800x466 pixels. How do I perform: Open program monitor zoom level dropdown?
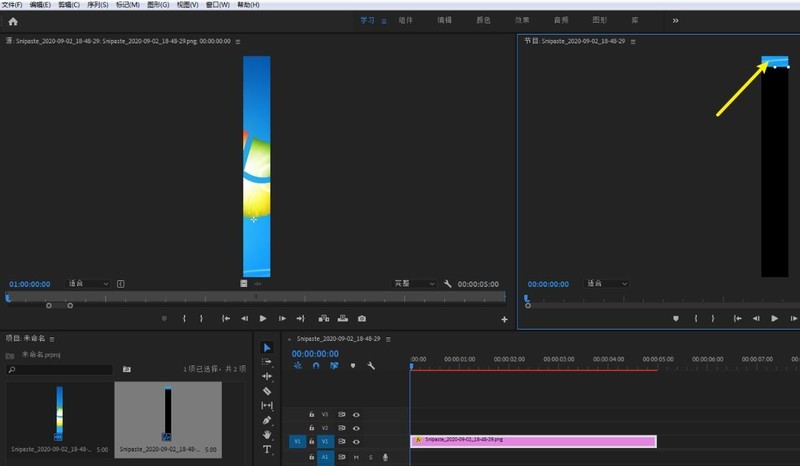pyautogui.click(x=606, y=284)
